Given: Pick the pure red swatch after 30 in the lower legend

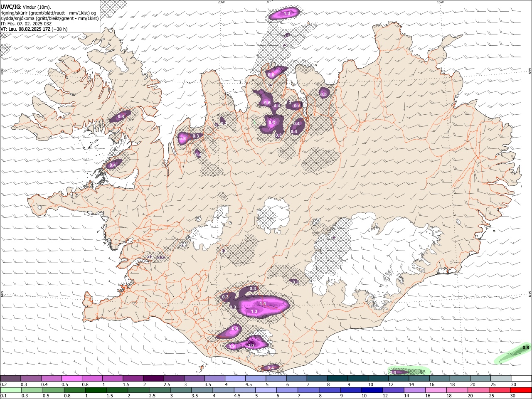Looking at the screenshot, I should pyautogui.click(x=521, y=390).
